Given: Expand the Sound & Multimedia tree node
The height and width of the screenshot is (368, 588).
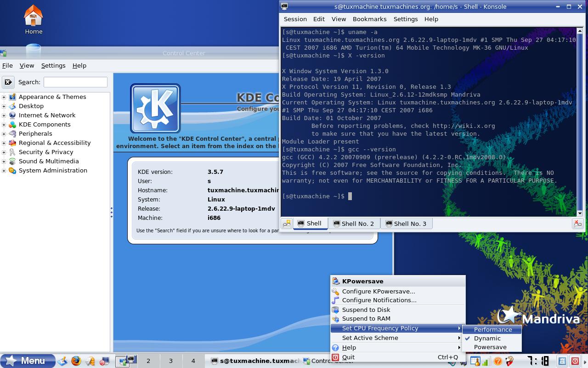Looking at the screenshot, I should (x=4, y=161).
